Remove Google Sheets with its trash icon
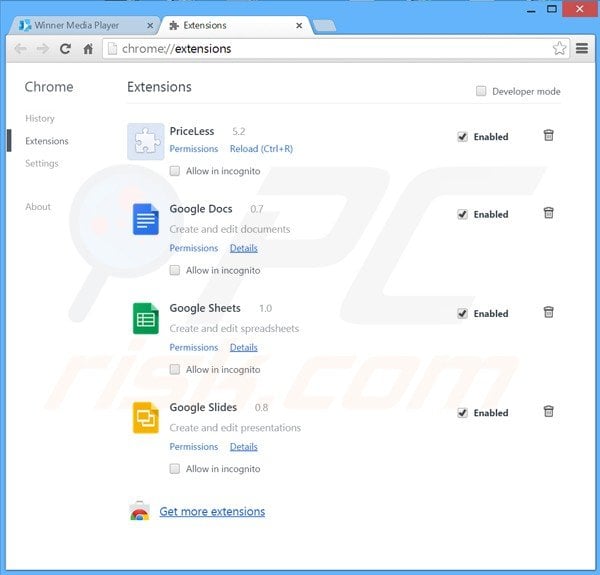The image size is (600, 575). tap(548, 312)
